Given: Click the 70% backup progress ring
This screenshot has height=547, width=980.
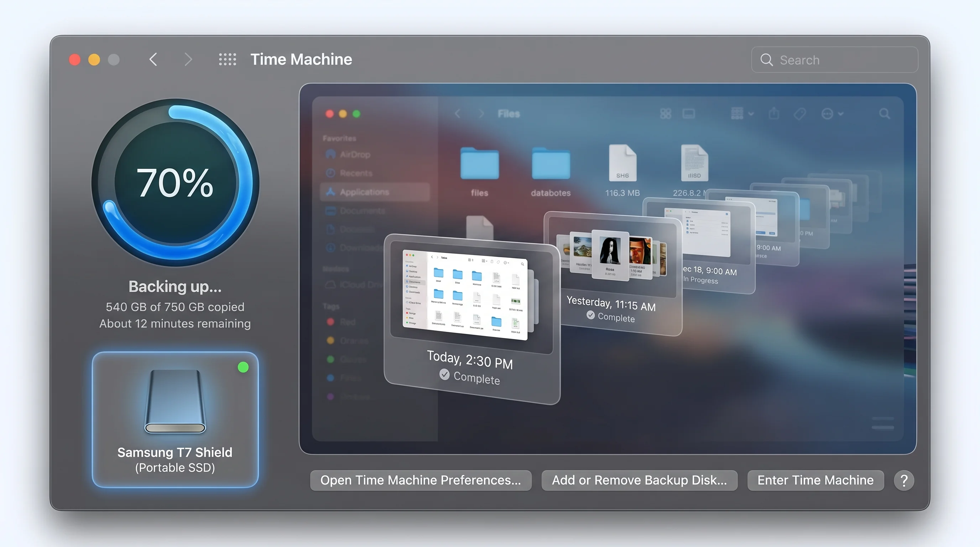Looking at the screenshot, I should 175,183.
